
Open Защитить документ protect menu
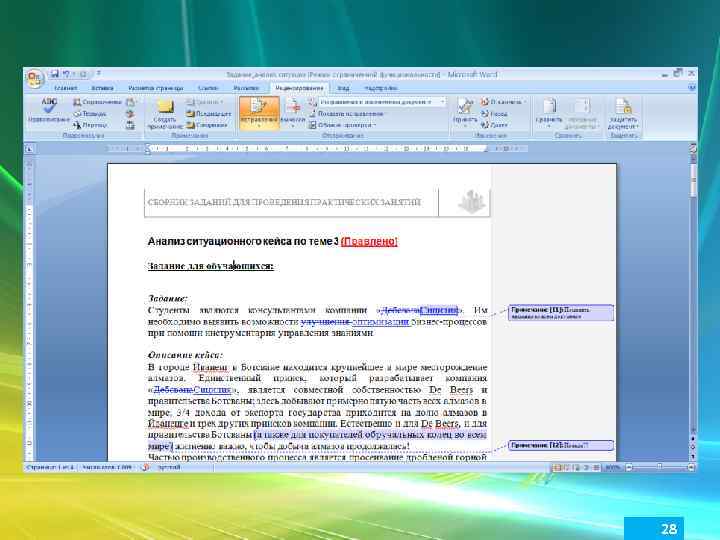[x=623, y=113]
